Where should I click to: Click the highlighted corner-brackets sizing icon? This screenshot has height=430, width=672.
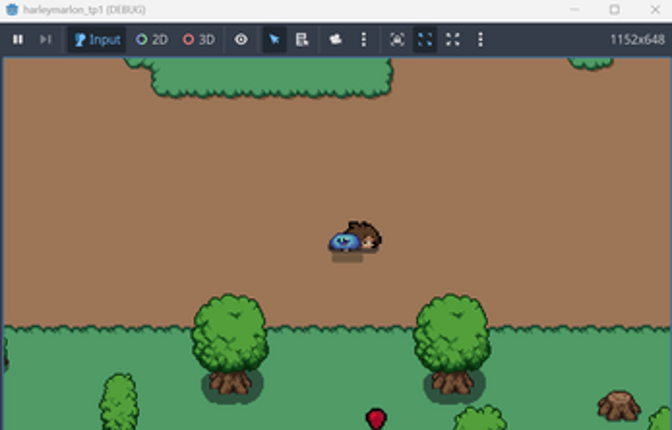(x=425, y=40)
